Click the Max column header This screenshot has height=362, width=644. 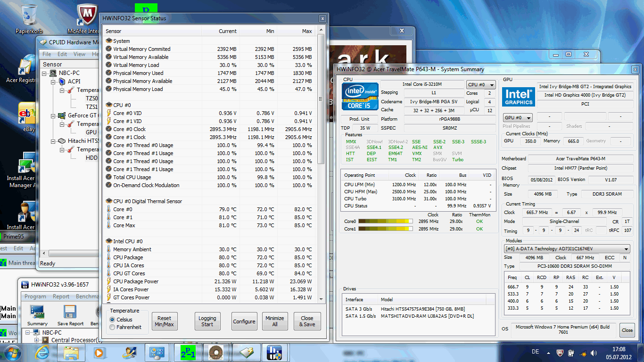pyautogui.click(x=296, y=31)
